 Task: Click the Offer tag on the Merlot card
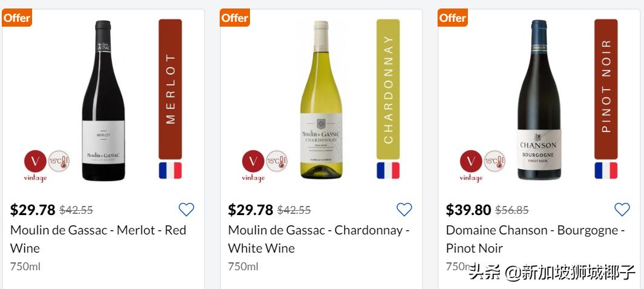[16, 18]
